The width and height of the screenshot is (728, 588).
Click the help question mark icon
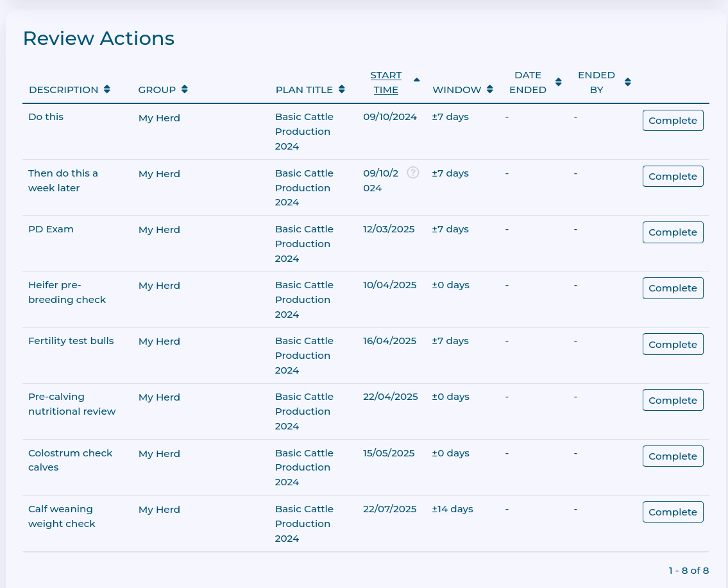tap(413, 172)
